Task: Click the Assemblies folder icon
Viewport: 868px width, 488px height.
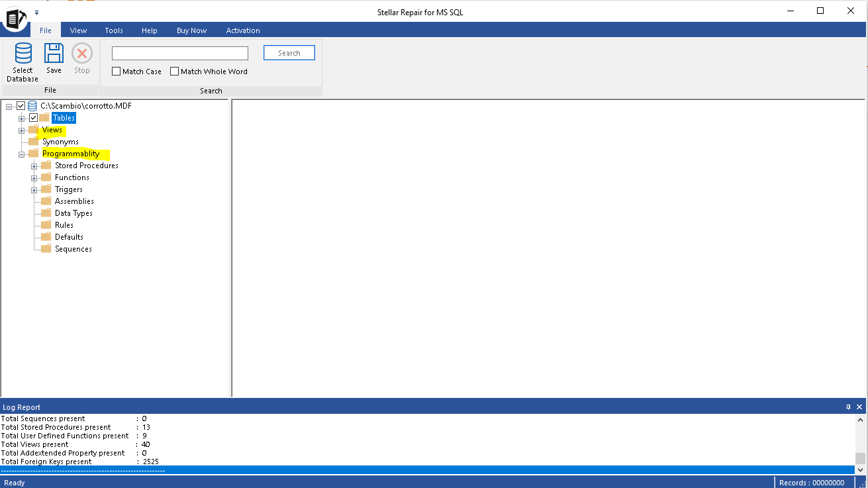Action: click(x=46, y=201)
